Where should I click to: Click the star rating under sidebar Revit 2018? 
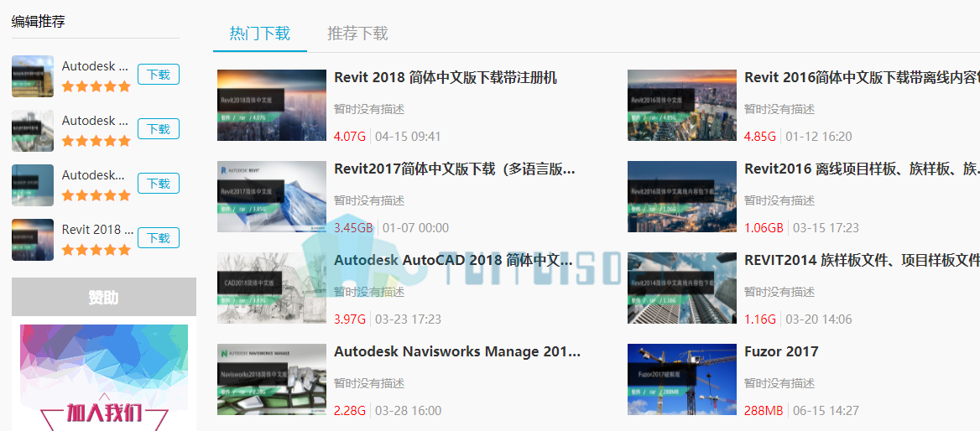coord(96,251)
